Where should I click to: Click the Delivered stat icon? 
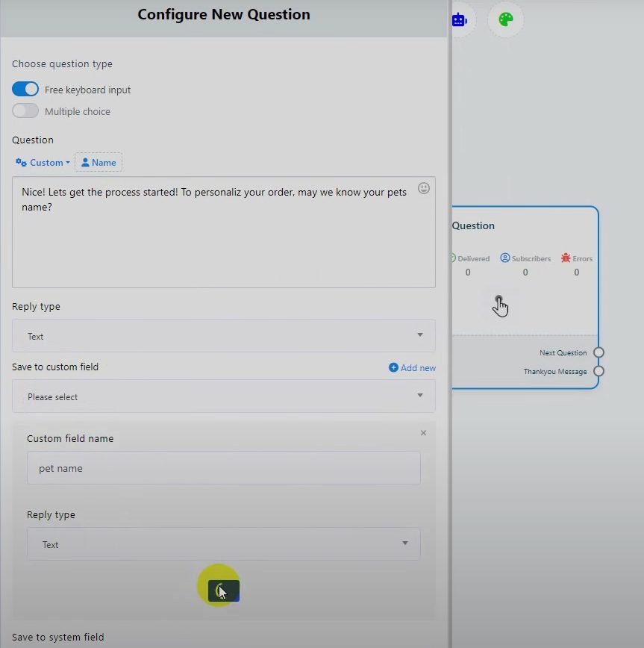click(x=452, y=258)
